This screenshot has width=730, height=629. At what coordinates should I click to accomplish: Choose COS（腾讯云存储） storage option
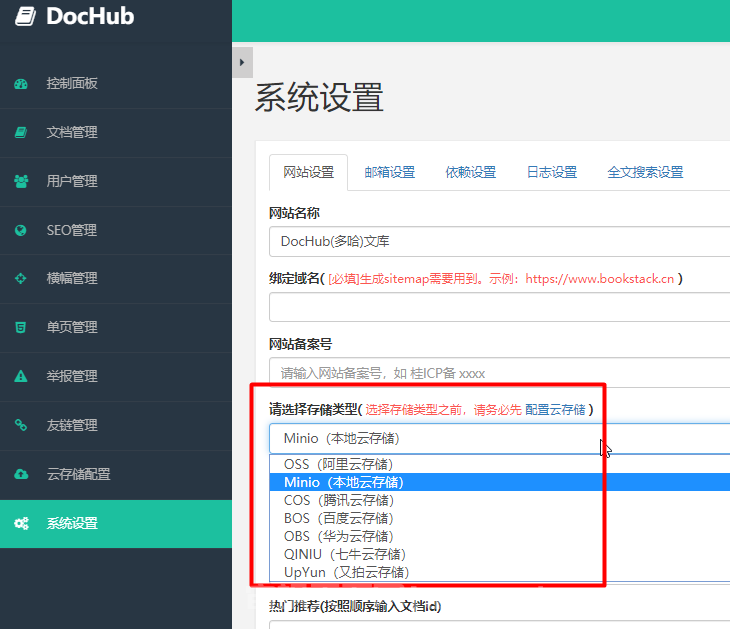click(338, 500)
